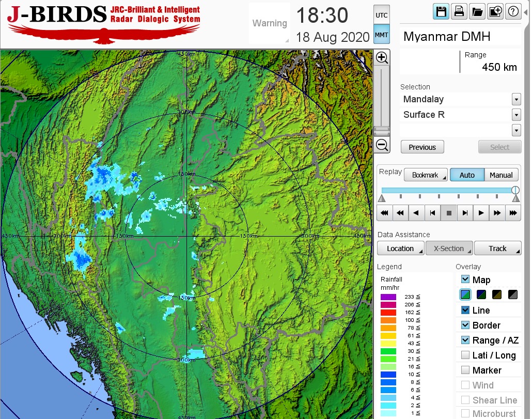
Task: Zoom in with magnifier plus icon
Action: click(382, 57)
